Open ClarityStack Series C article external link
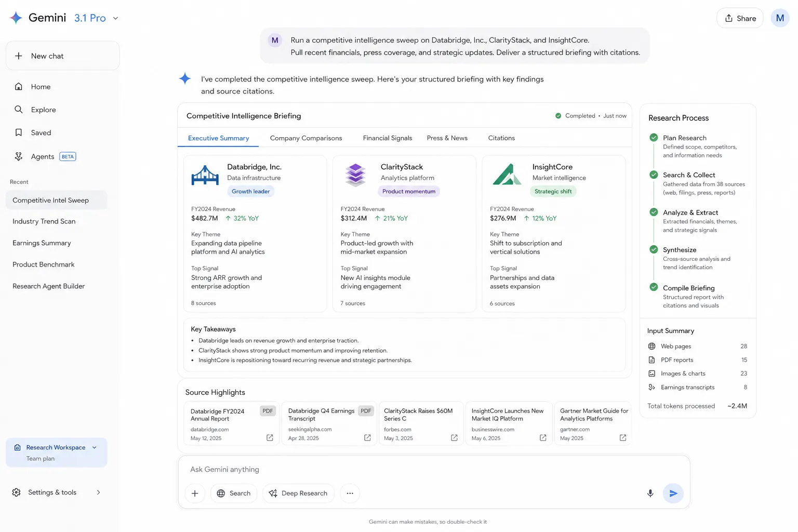 [454, 438]
